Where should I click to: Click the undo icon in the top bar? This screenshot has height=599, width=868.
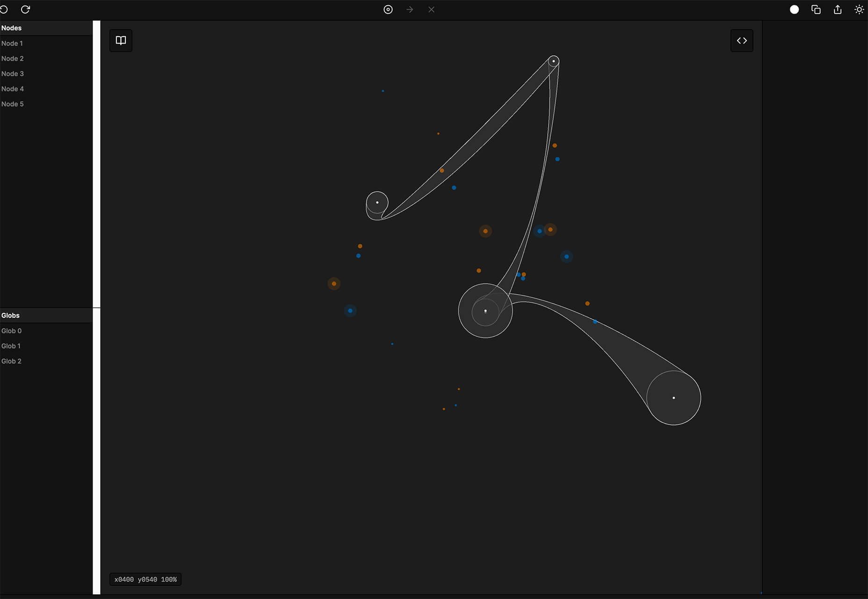(4, 9)
